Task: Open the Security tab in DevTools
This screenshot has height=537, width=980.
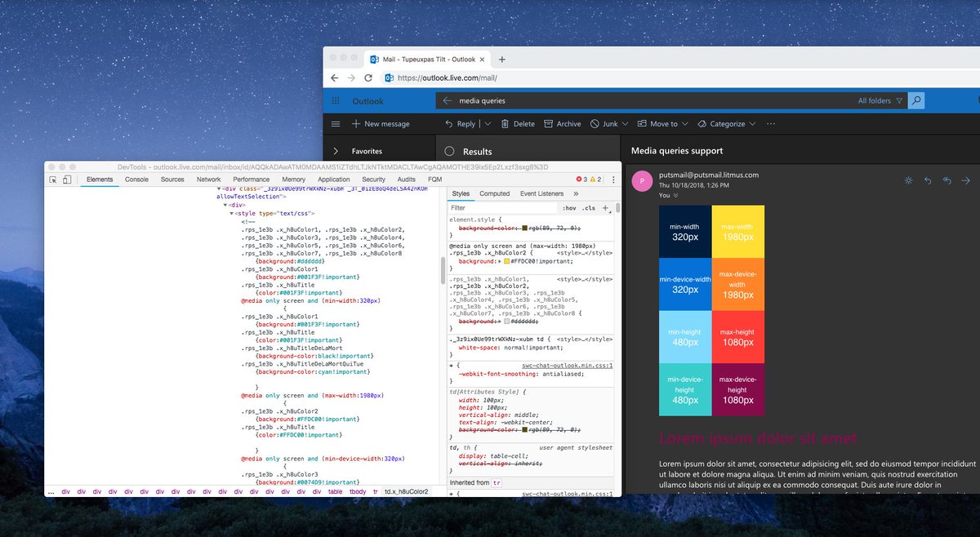Action: 374,180
